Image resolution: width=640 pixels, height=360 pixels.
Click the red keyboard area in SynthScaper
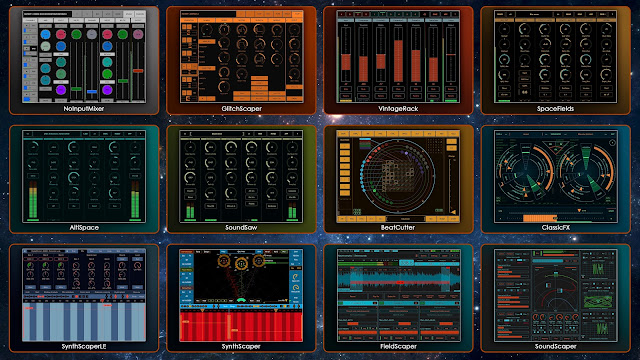[241, 325]
